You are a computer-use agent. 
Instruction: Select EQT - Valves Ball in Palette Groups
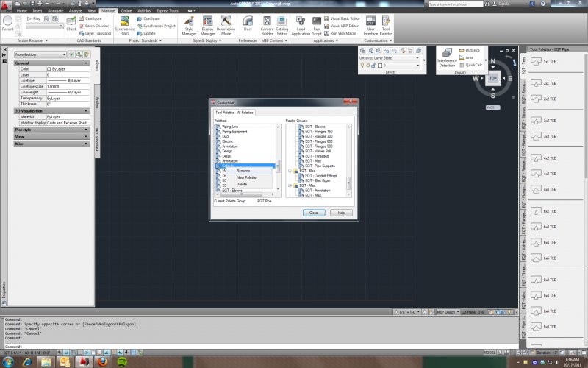pos(318,151)
